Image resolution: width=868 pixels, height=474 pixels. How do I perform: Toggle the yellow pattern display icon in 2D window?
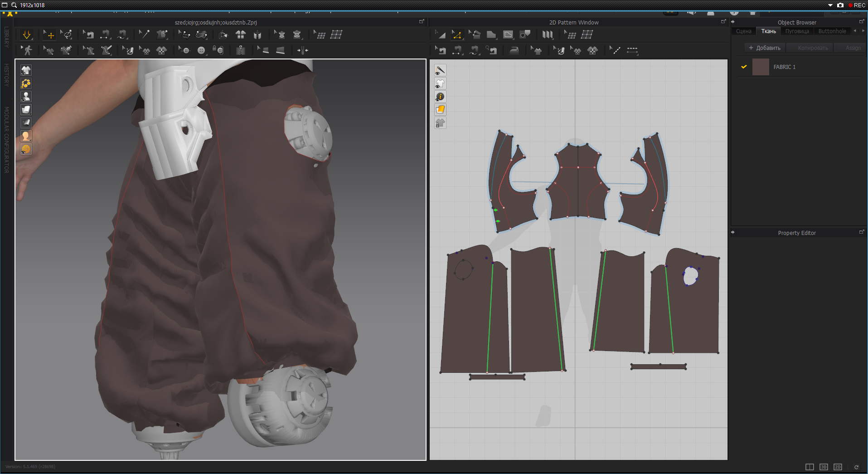coord(440,109)
